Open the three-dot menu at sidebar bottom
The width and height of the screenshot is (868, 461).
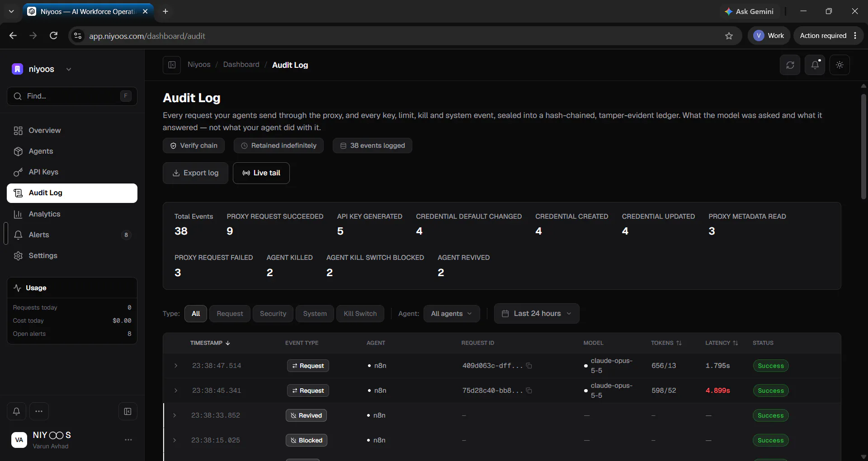coord(39,411)
